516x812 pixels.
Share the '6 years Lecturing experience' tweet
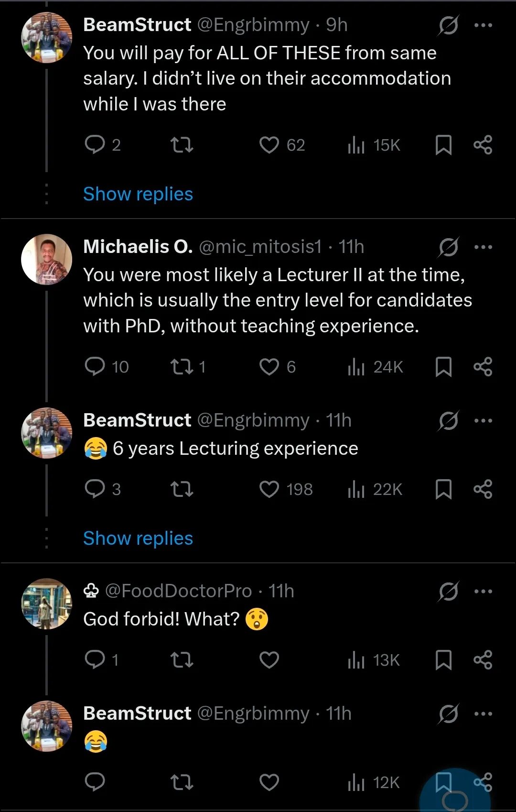[483, 489]
